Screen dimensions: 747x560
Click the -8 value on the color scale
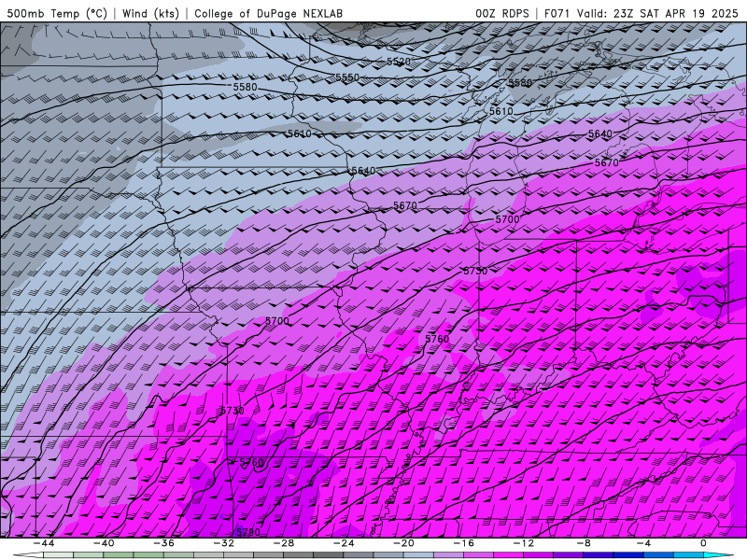tap(584, 543)
